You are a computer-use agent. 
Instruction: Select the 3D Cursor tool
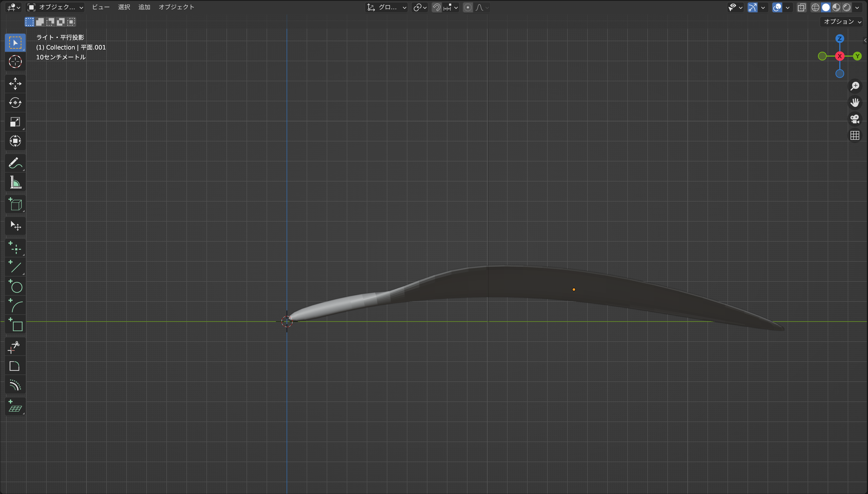click(x=15, y=62)
